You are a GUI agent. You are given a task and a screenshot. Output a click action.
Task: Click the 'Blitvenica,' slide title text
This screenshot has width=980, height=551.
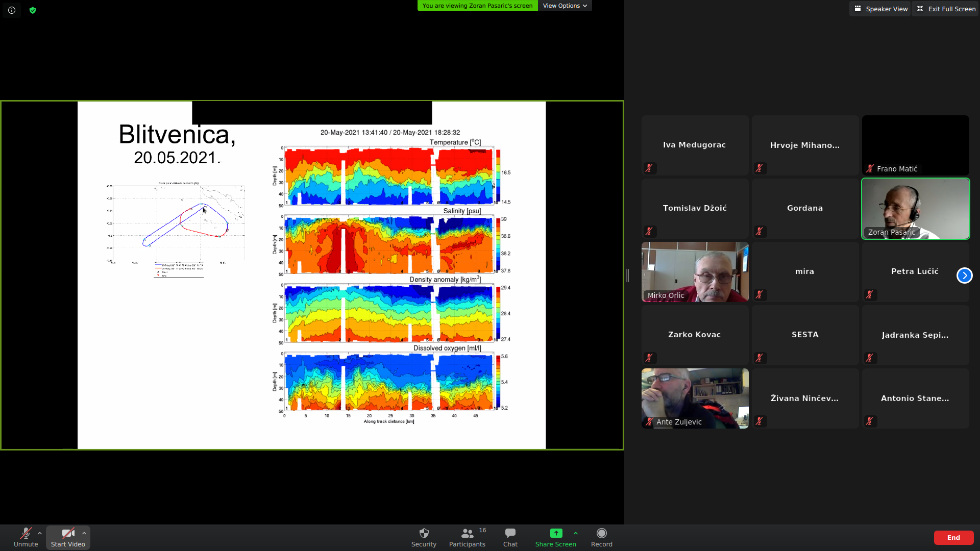(x=177, y=135)
